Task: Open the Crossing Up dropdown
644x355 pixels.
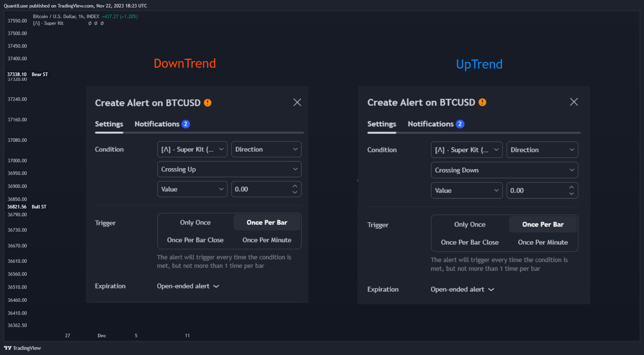Action: coord(229,169)
